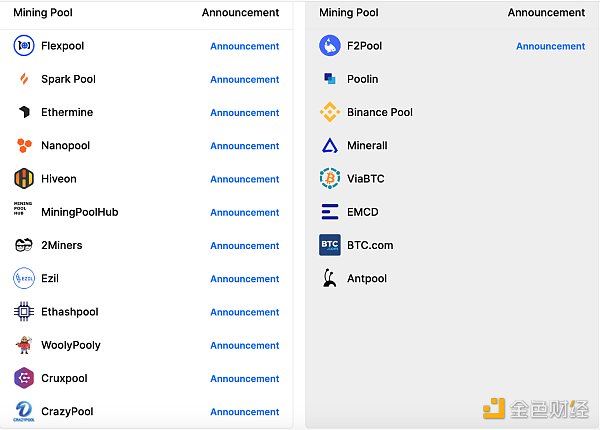Click the BTC.com square logo
600x430 pixels.
pos(330,245)
